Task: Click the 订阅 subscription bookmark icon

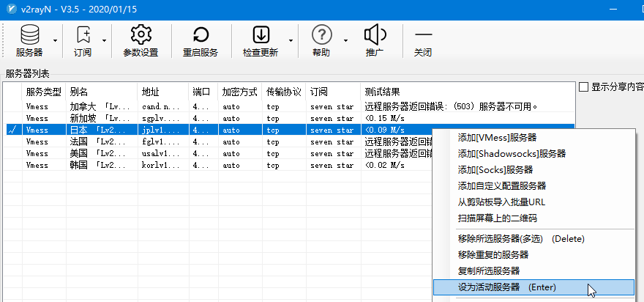Action: 83,35
